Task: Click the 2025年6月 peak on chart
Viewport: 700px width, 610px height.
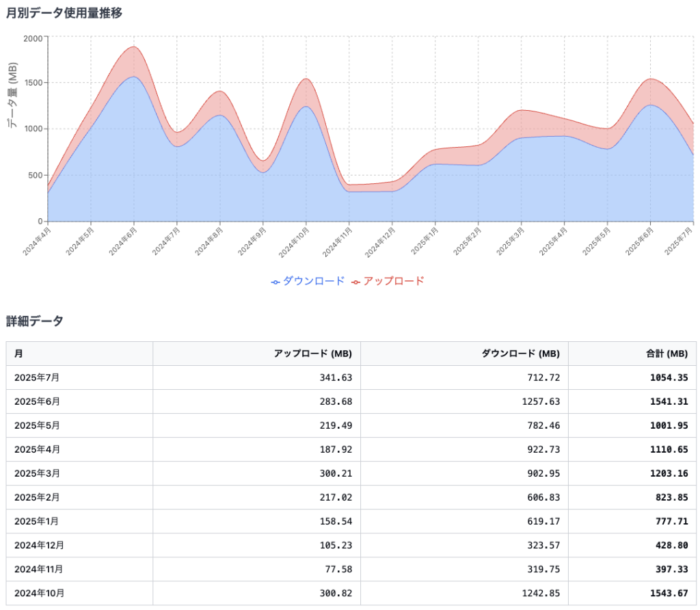Action: pos(651,79)
